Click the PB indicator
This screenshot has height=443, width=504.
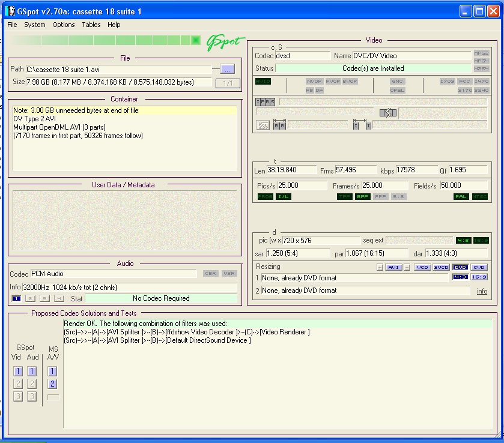tap(309, 90)
